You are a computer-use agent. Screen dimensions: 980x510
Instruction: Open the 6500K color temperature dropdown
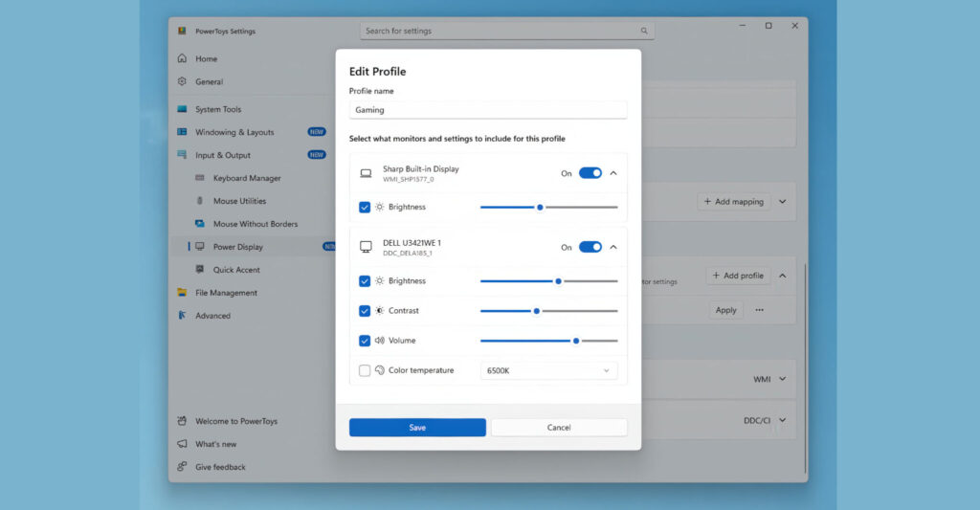tap(548, 370)
